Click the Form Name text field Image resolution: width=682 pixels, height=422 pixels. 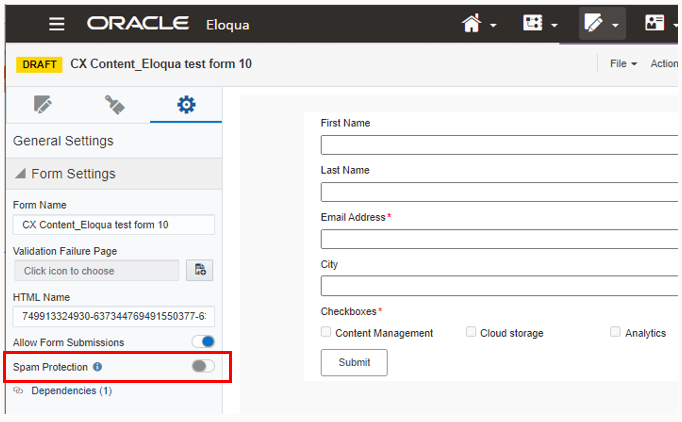tap(114, 225)
